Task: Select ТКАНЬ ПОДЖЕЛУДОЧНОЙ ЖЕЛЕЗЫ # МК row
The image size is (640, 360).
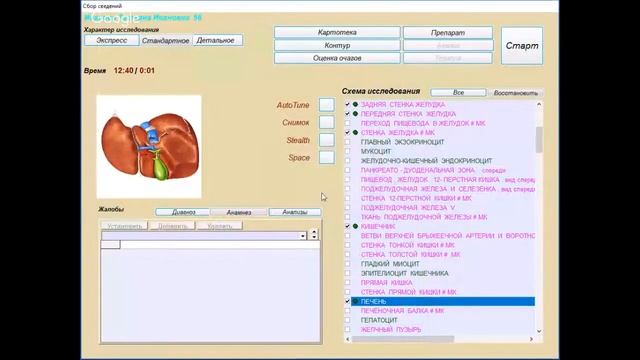Action: pos(424,217)
